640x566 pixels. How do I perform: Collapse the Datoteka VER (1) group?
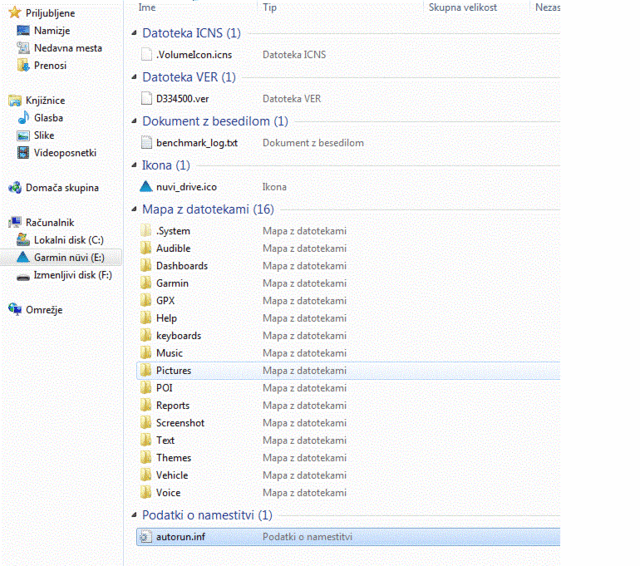[134, 77]
